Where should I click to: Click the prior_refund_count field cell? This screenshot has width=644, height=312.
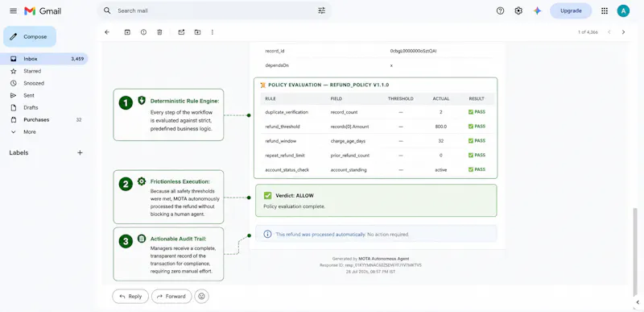pos(350,156)
